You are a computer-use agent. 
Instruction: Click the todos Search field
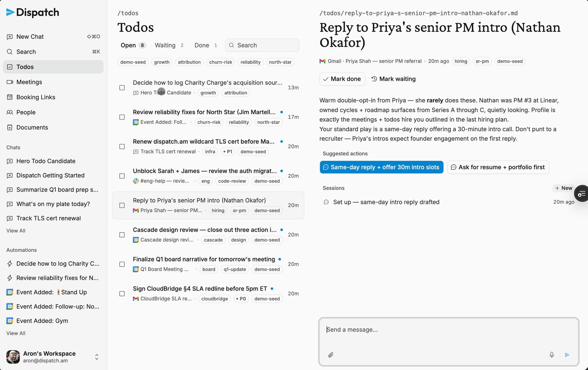(262, 45)
